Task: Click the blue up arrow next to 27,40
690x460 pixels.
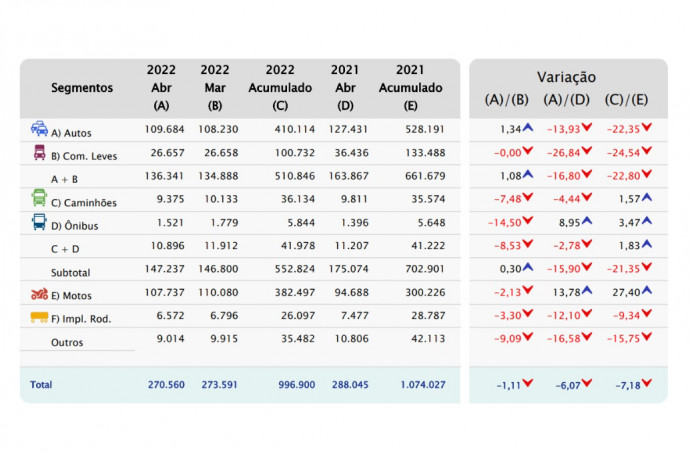Action: click(647, 293)
